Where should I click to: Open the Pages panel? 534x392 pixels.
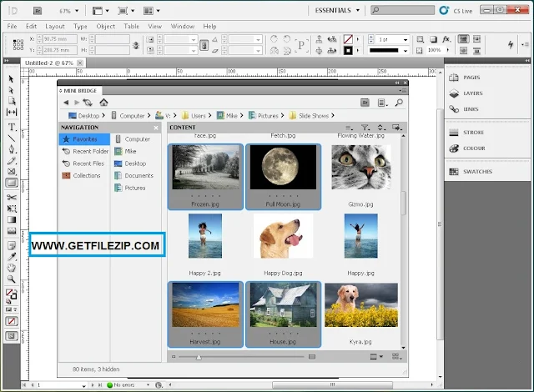tap(471, 78)
